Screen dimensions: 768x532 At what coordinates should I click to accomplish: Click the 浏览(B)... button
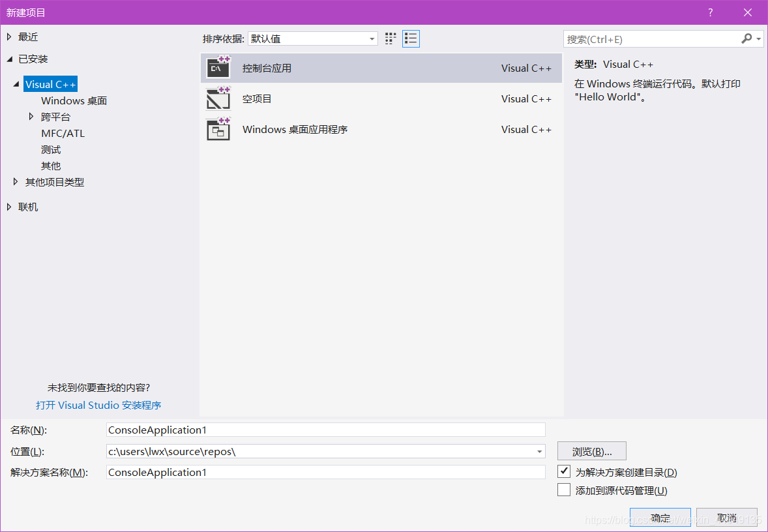point(592,451)
